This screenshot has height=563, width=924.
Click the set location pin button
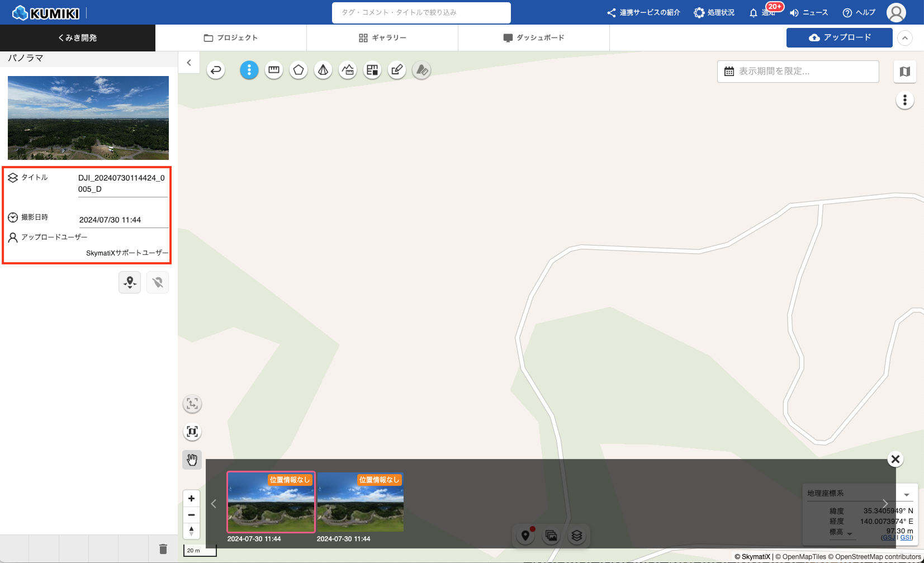(130, 282)
